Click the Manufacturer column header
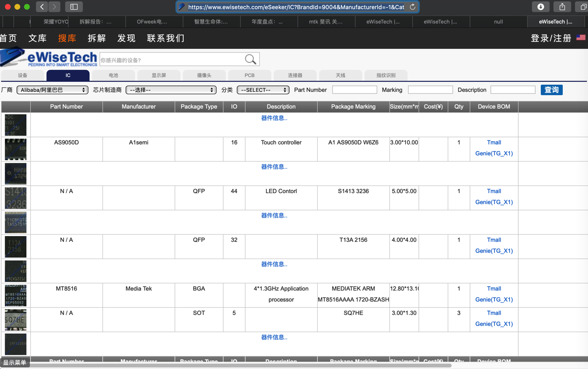 click(139, 107)
